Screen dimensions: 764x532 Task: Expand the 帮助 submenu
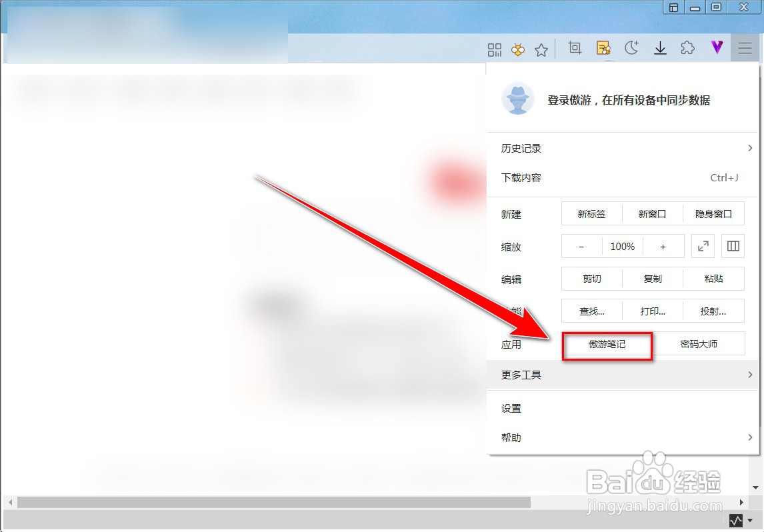click(x=623, y=437)
